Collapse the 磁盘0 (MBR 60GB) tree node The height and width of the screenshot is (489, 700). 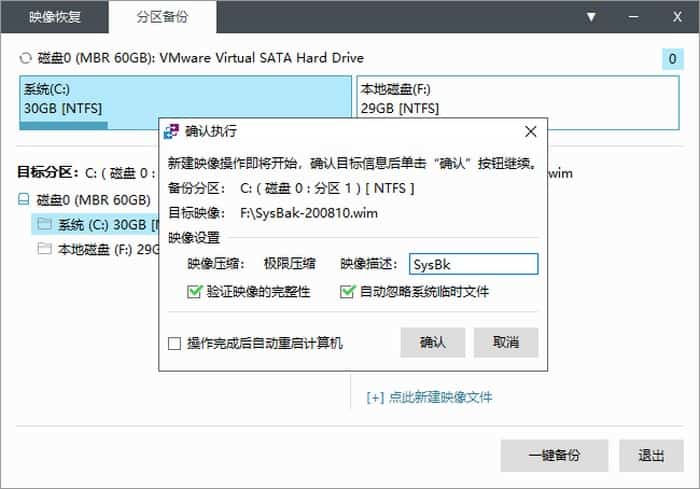(x=24, y=199)
